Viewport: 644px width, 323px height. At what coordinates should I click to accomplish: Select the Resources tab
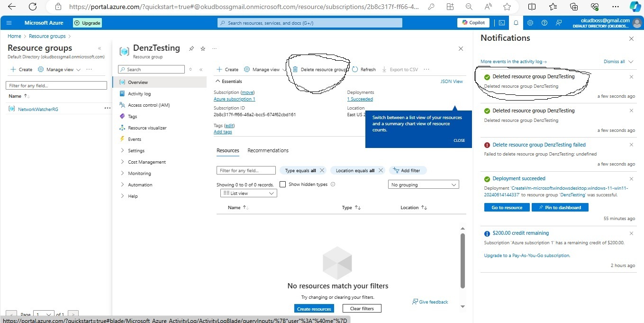[228, 150]
